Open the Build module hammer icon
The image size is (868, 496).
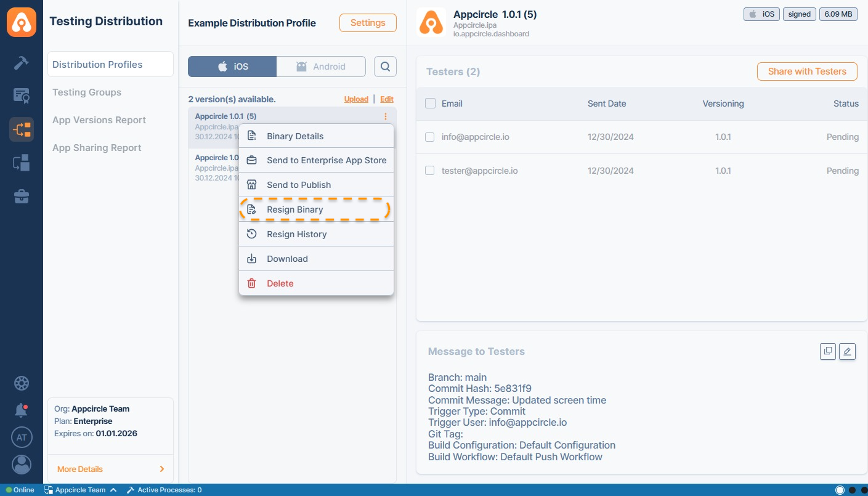pyautogui.click(x=22, y=63)
